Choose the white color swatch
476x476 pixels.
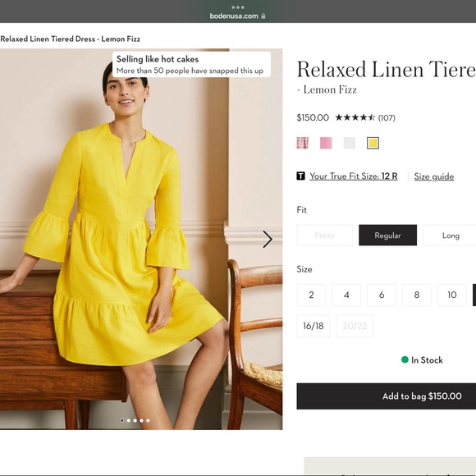(350, 143)
